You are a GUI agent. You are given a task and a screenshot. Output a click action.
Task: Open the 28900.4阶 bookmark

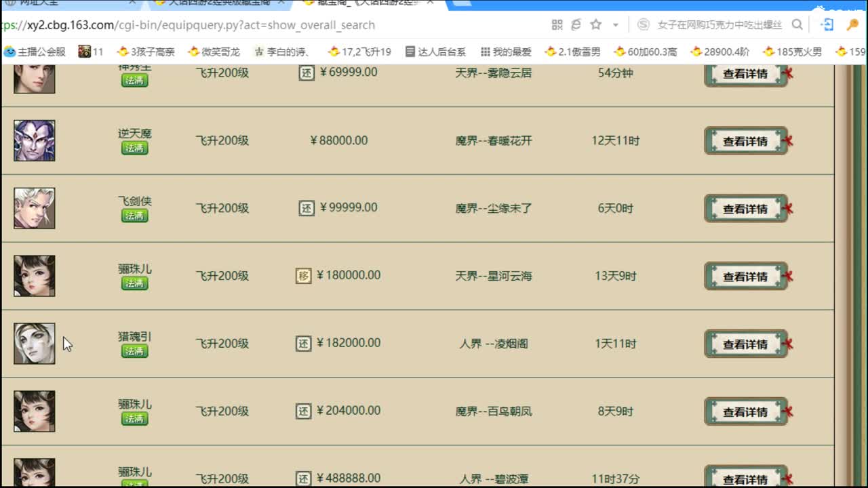[719, 52]
